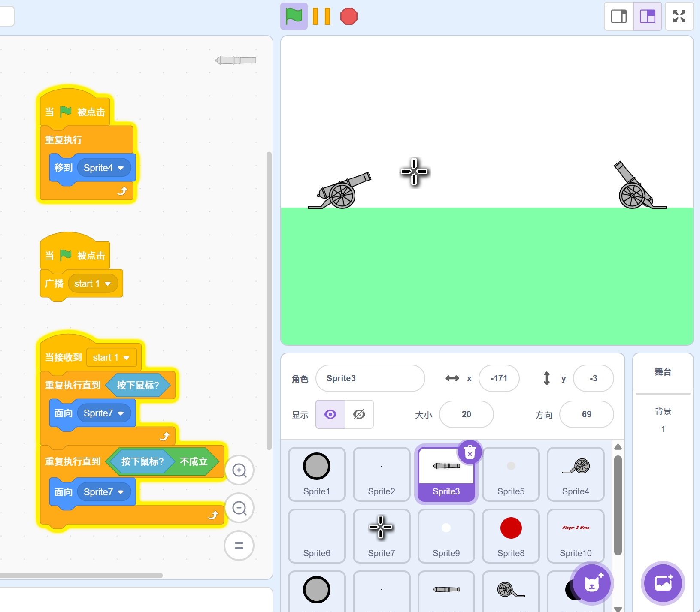Screen dimensions: 700x612
Task: Enter full screen stage mode
Action: 679,17
